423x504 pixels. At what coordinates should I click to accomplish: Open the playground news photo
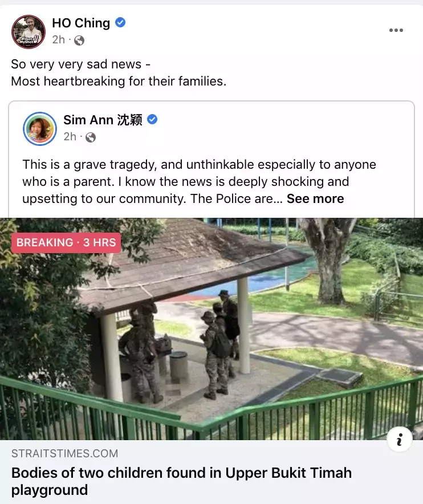pos(211,329)
